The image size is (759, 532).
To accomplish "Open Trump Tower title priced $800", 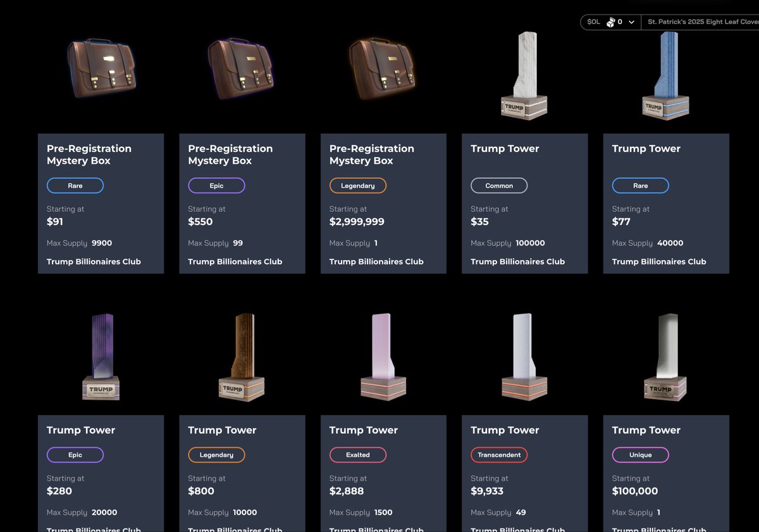I will [x=222, y=430].
